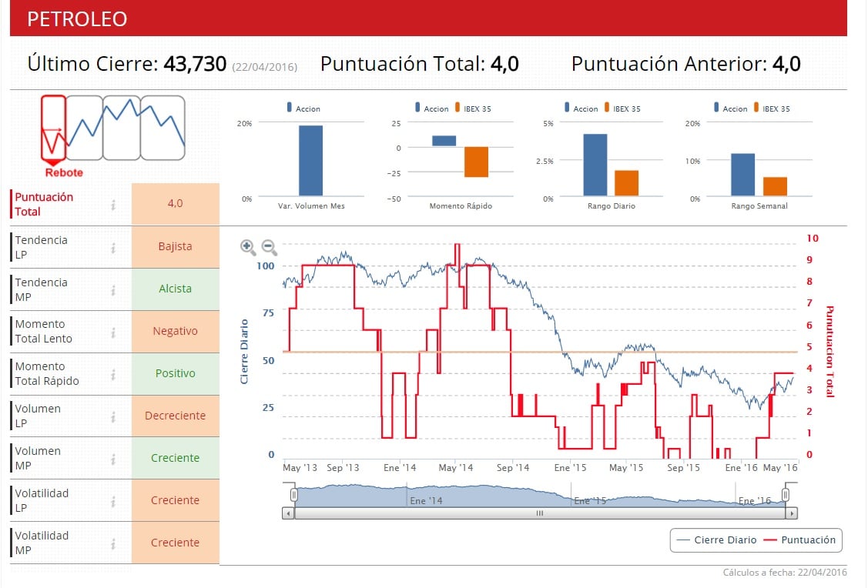868x588 pixels.
Task: Click the Decreciente value cell
Action: [176, 416]
